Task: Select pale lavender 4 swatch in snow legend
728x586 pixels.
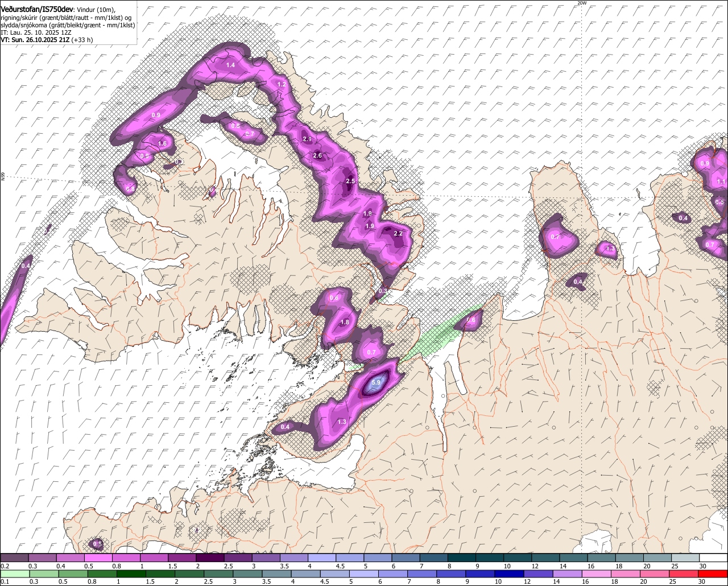Action: click(x=322, y=558)
